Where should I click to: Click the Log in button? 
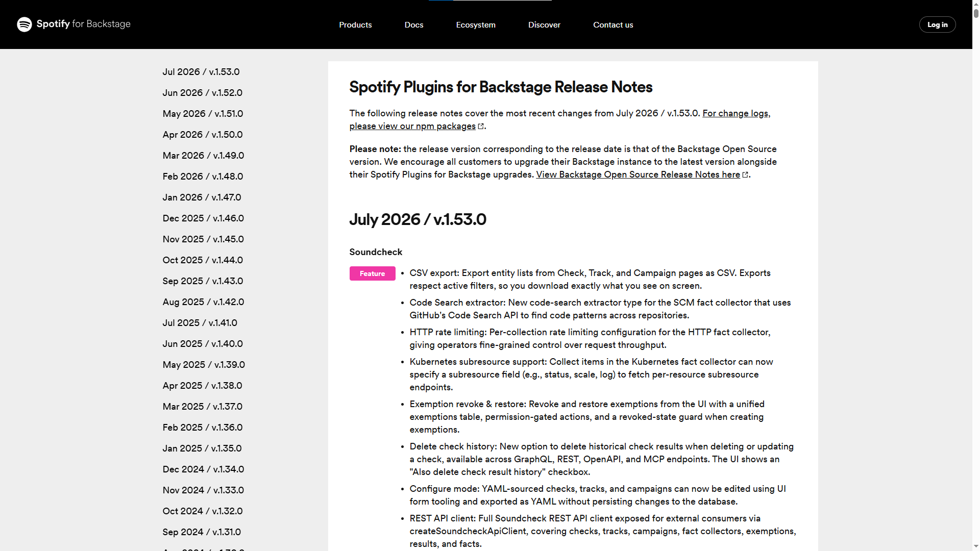pos(938,24)
